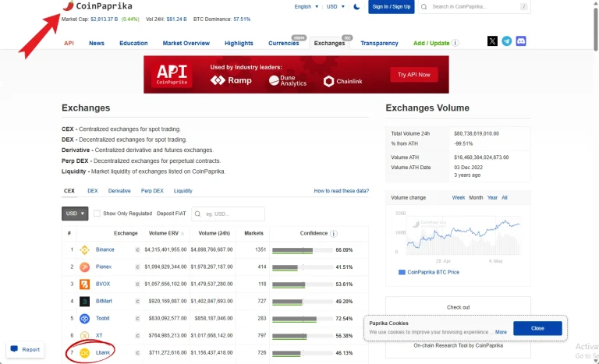The width and height of the screenshot is (599, 364).
Task: Toggle dark mode moon icon
Action: click(356, 6)
